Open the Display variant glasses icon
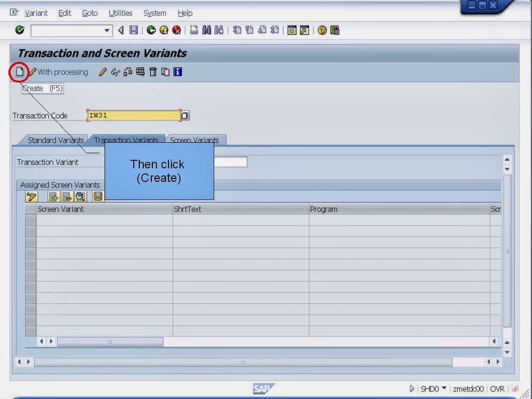The height and width of the screenshot is (399, 532). point(115,72)
